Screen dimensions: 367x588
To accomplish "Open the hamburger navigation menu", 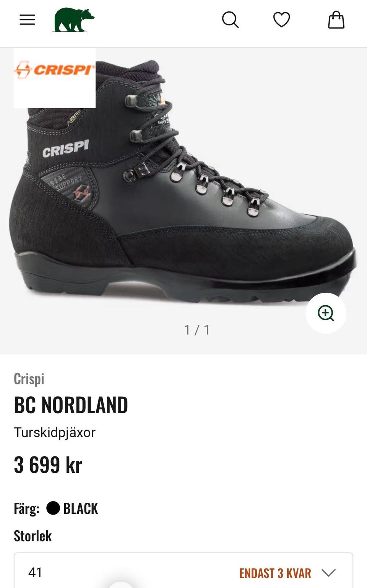I will (x=27, y=20).
